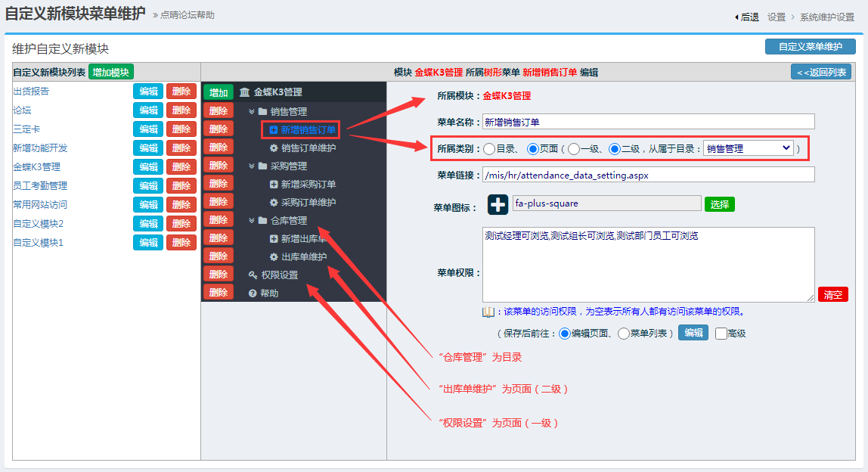
Task: Click folder icon next to 采购管理
Action: 263,166
